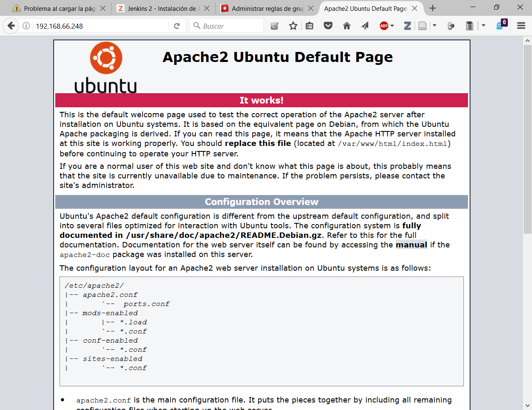Open the Selenium IDE toolbar icon
Screen dimensions: 532x410
coord(275,26)
